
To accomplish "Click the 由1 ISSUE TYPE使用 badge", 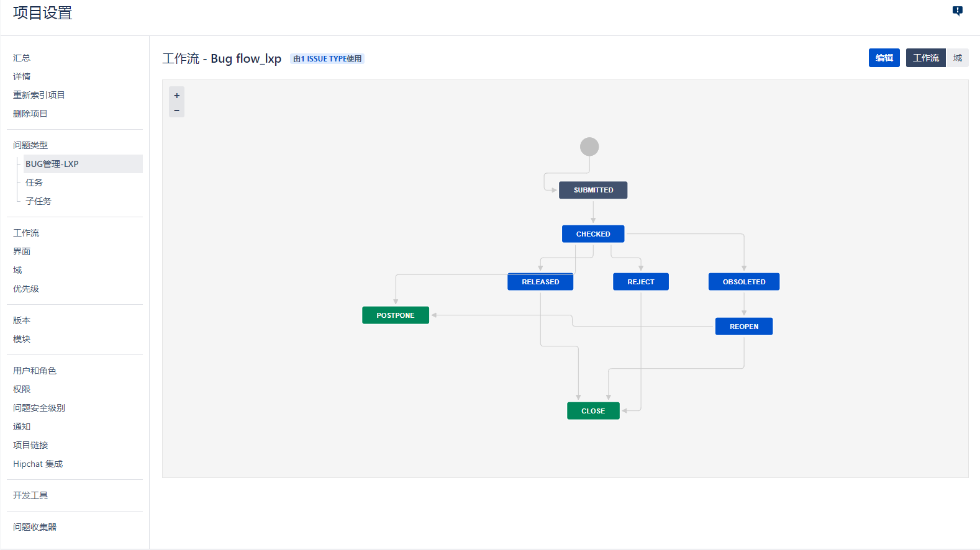I will click(327, 59).
